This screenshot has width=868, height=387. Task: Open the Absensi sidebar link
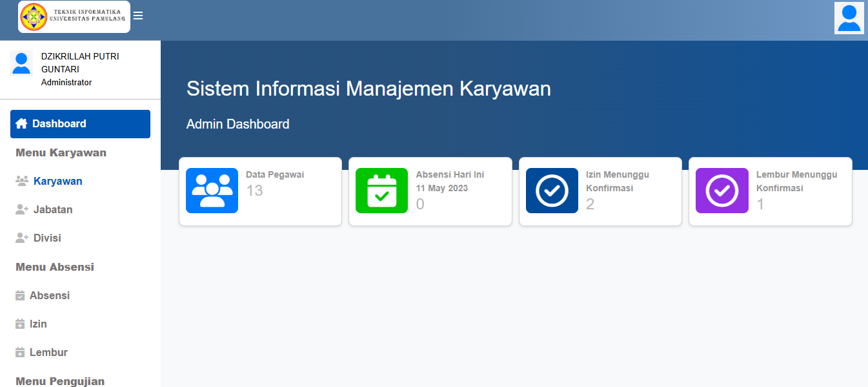coord(49,295)
